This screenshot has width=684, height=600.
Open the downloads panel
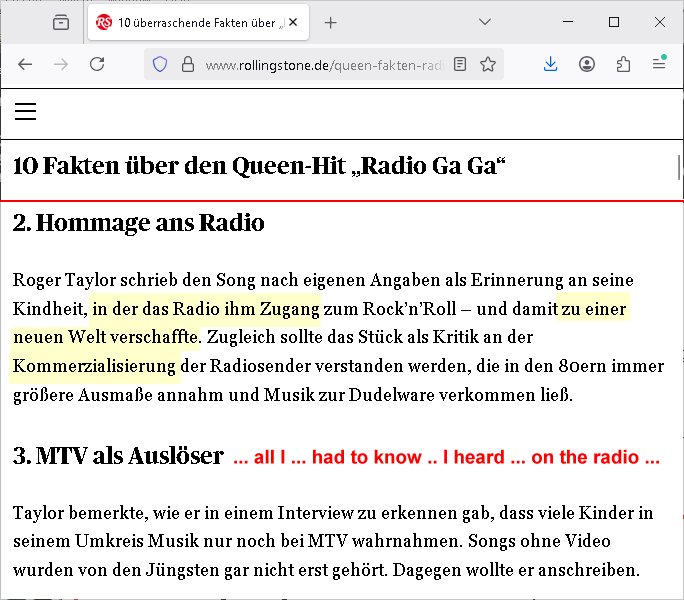coord(550,64)
